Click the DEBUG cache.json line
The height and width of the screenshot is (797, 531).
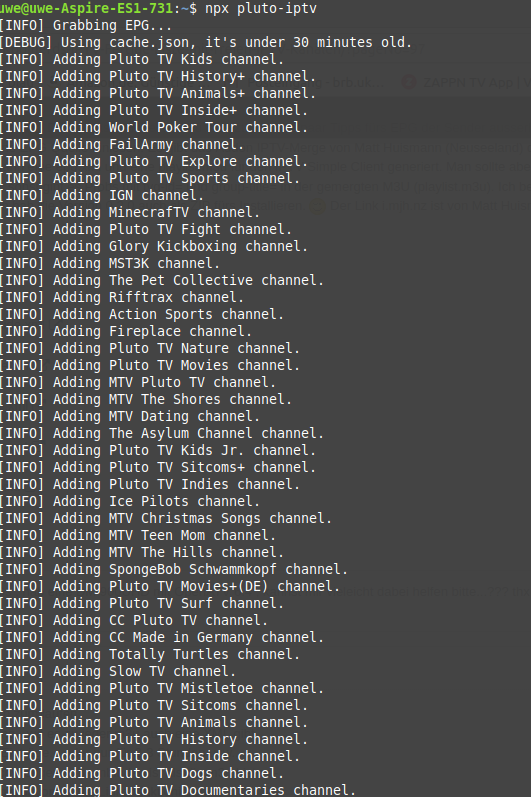206,42
